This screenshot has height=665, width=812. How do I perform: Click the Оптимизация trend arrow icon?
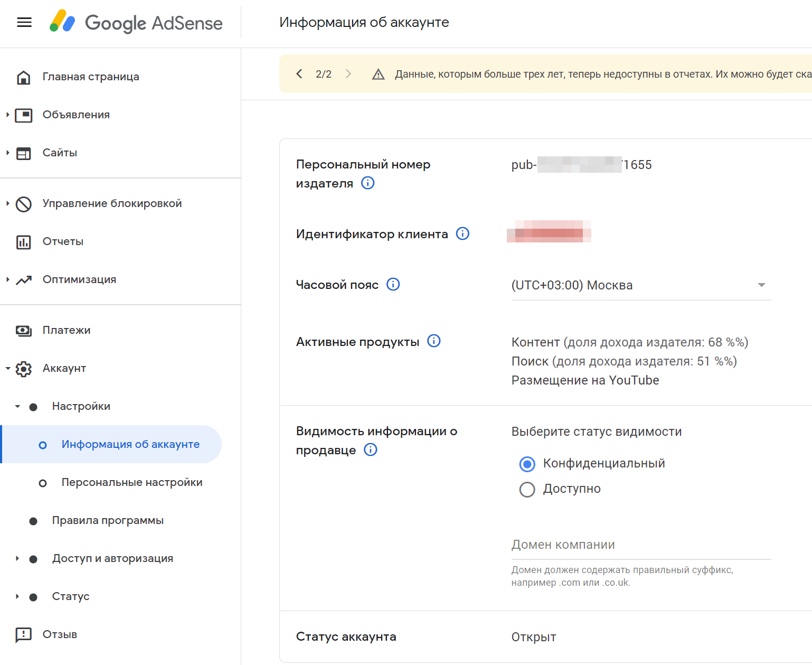[23, 280]
